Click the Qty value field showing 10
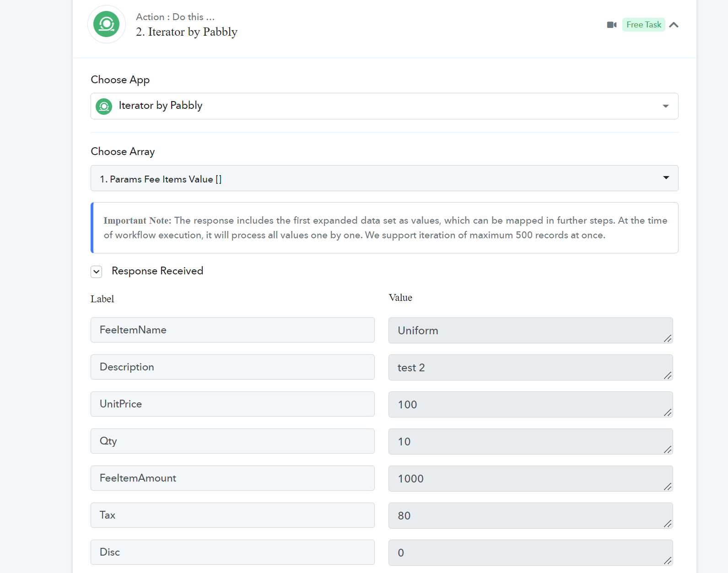This screenshot has width=728, height=573. click(x=531, y=442)
